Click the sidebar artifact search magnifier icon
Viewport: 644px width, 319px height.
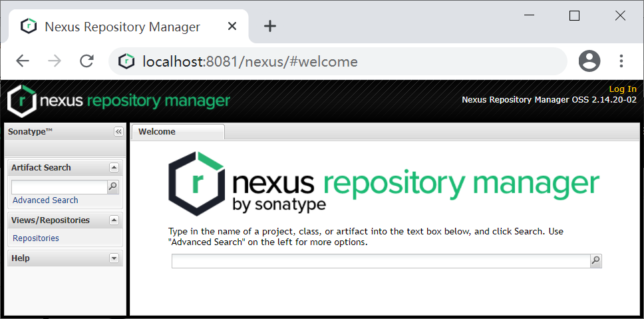113,187
